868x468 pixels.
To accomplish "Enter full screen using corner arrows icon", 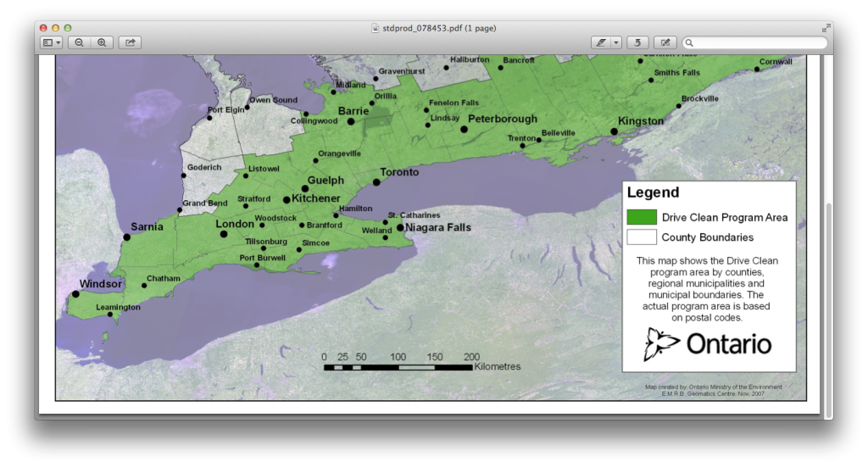I will pyautogui.click(x=825, y=28).
